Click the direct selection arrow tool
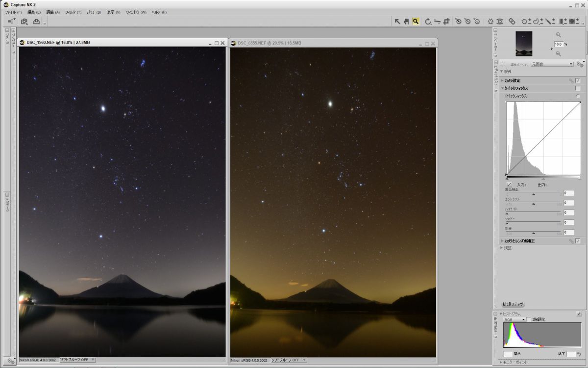588x368 pixels. click(x=397, y=21)
